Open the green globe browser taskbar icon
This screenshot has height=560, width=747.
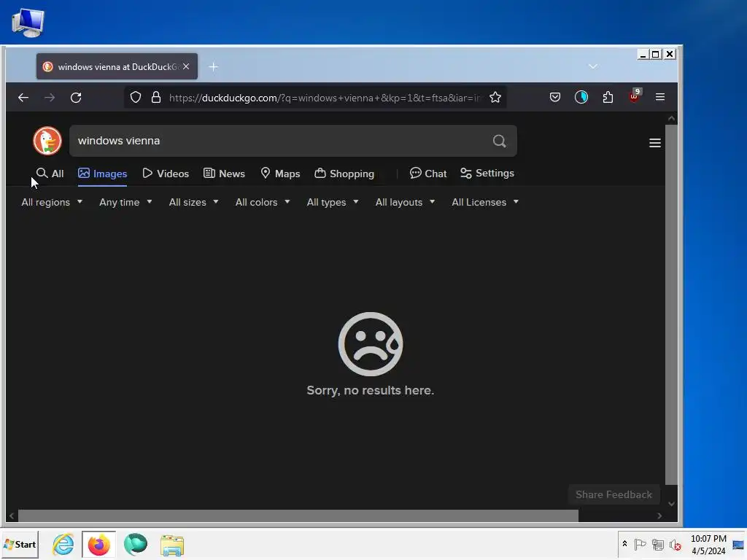coord(135,544)
